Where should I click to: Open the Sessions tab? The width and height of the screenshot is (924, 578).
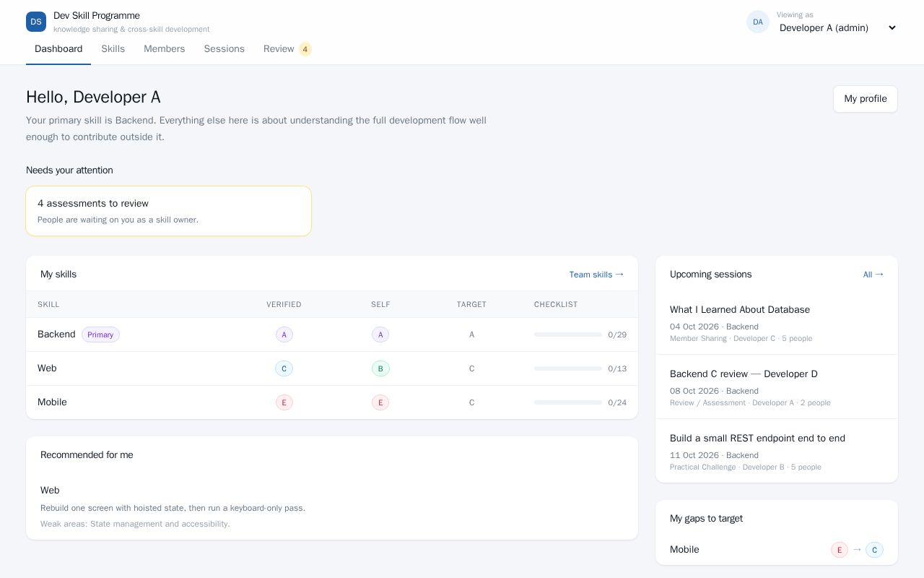[224, 49]
